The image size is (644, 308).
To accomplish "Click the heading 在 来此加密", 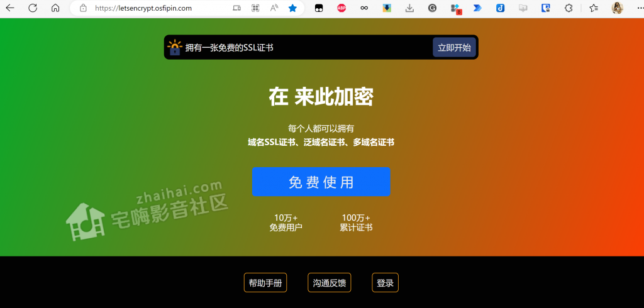I will [x=321, y=97].
